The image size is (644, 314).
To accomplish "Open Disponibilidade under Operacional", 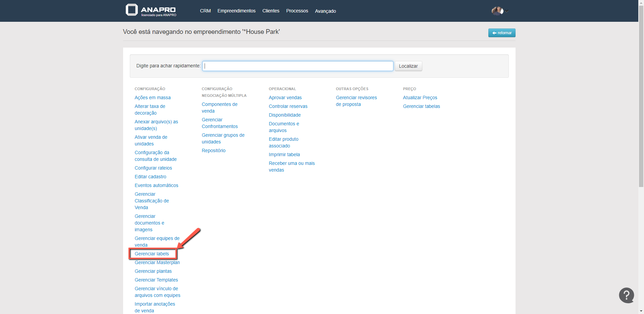I will [x=284, y=115].
